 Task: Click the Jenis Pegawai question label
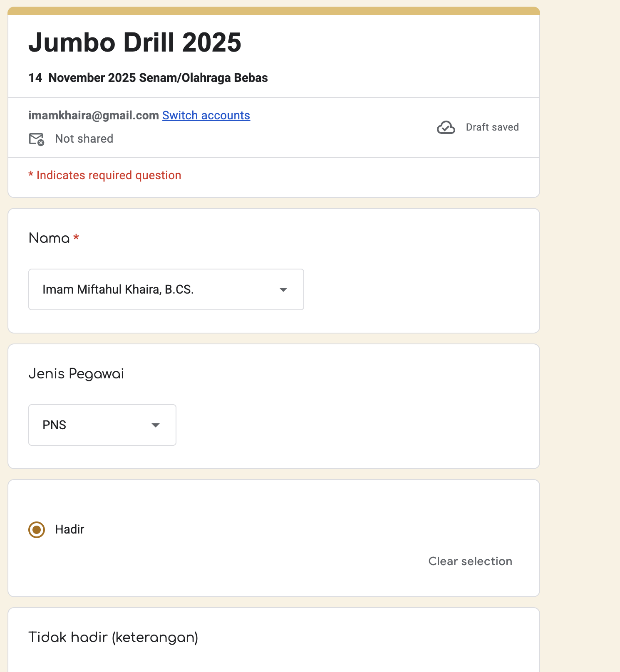(x=76, y=373)
